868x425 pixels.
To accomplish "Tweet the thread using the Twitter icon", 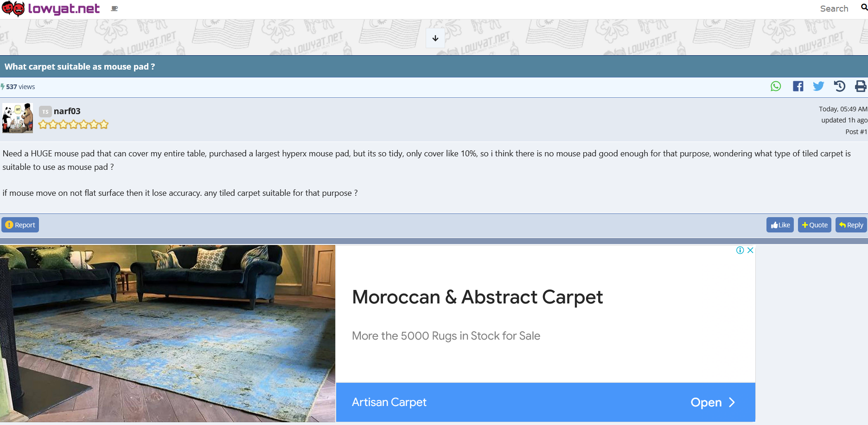I will 818,86.
